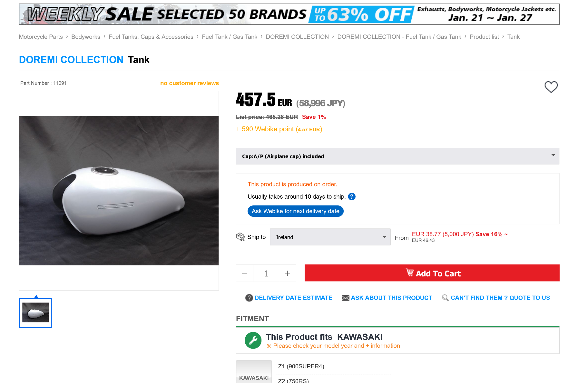Decrease quantity with the minus button
Image resolution: width=588 pixels, height=387 pixels.
[245, 273]
